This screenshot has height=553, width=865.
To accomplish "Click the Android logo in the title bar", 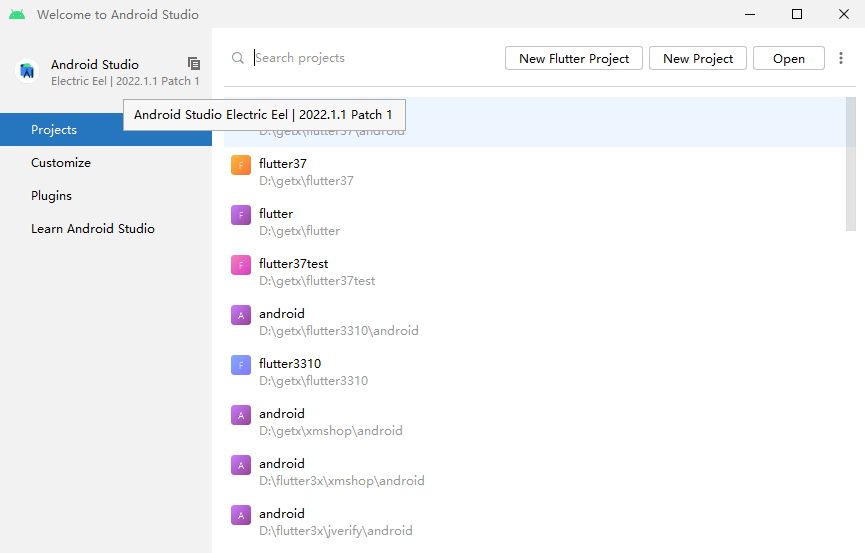I will pos(17,14).
